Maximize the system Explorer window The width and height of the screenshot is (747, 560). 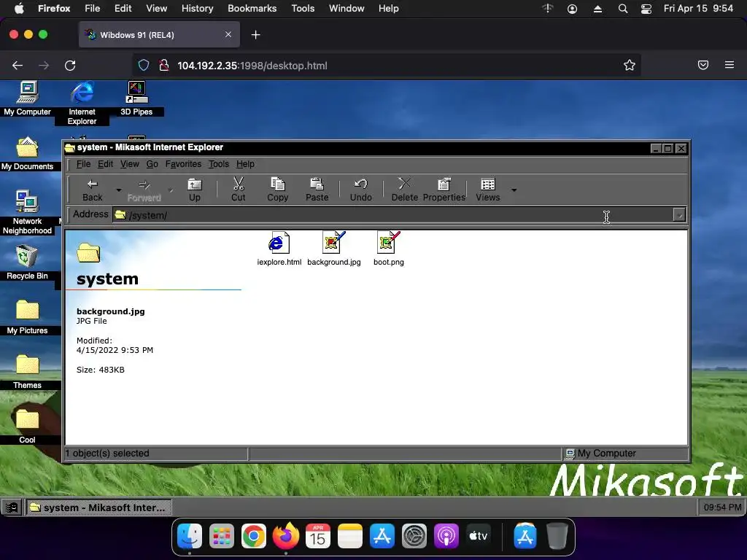pyautogui.click(x=668, y=148)
